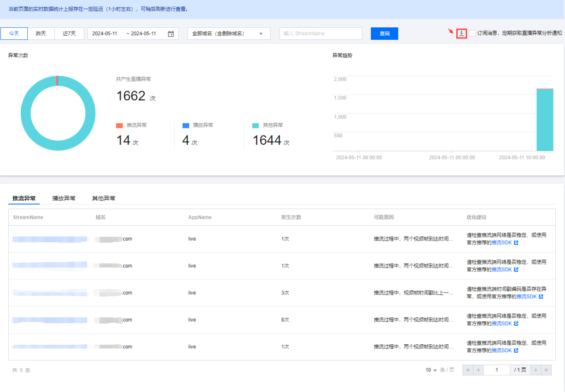
Task: Open the 10 条/页 page size dropdown
Action: pos(431,370)
